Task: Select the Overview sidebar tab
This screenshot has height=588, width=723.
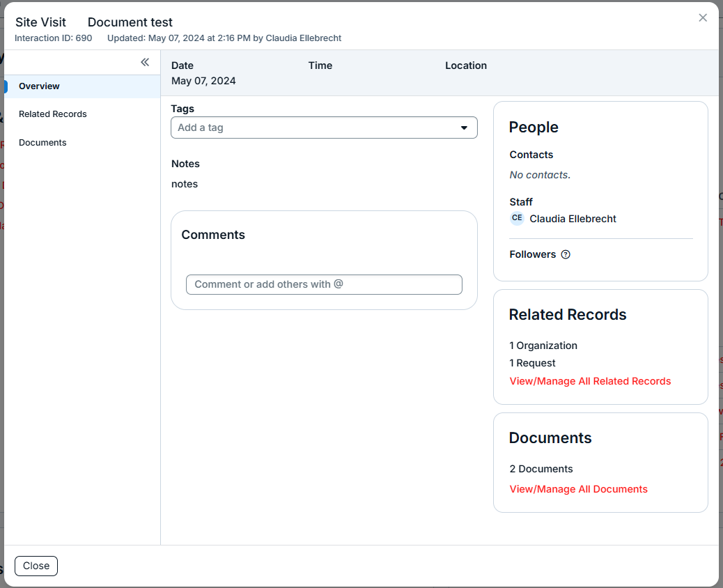Action: (x=82, y=86)
